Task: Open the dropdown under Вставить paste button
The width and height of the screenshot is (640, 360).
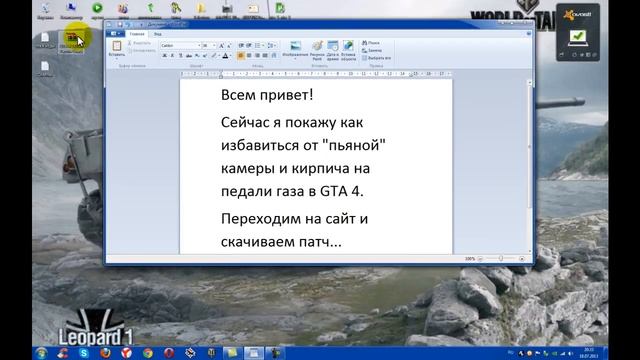Action: [x=117, y=58]
